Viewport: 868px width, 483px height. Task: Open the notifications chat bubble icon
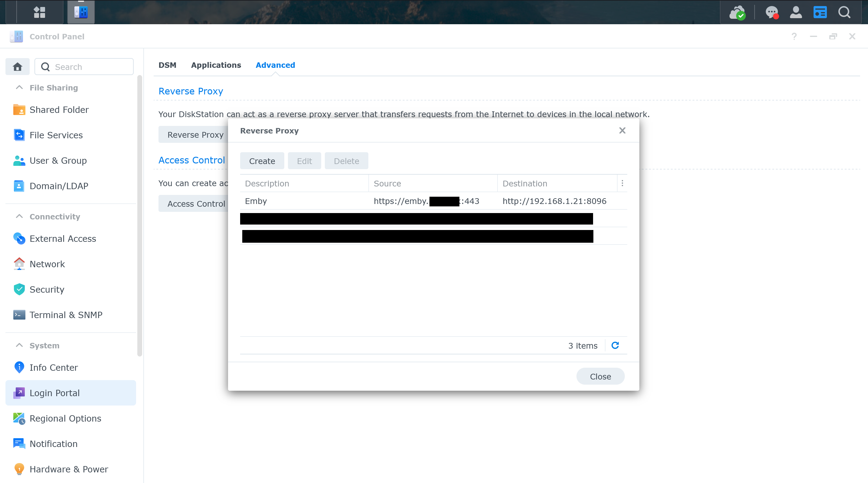[772, 13]
